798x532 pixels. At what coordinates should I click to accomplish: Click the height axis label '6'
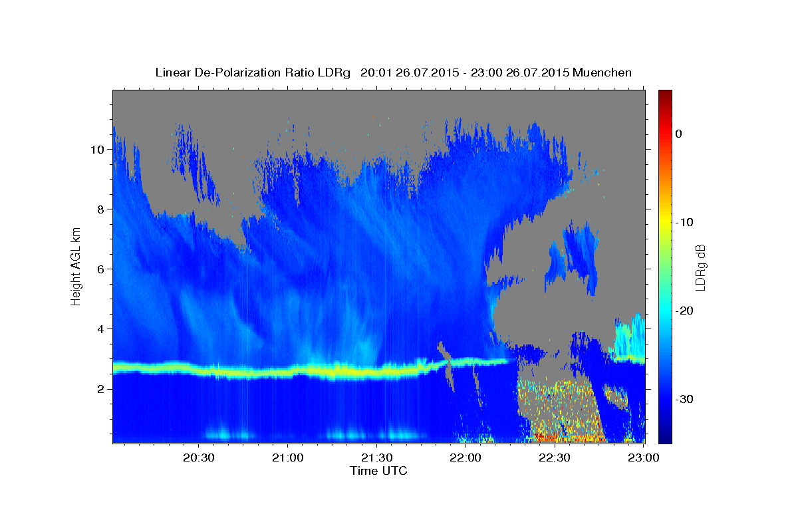coord(100,269)
